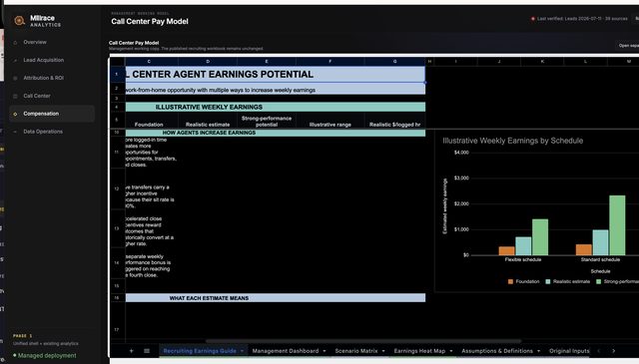
Task: Click the red Last verified status dot
Action: pyautogui.click(x=532, y=19)
